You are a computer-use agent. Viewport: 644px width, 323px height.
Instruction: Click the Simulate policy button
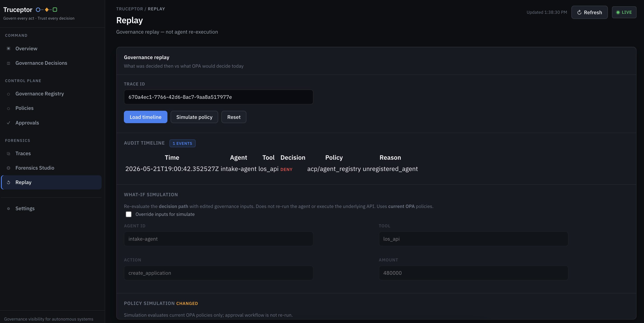point(194,117)
